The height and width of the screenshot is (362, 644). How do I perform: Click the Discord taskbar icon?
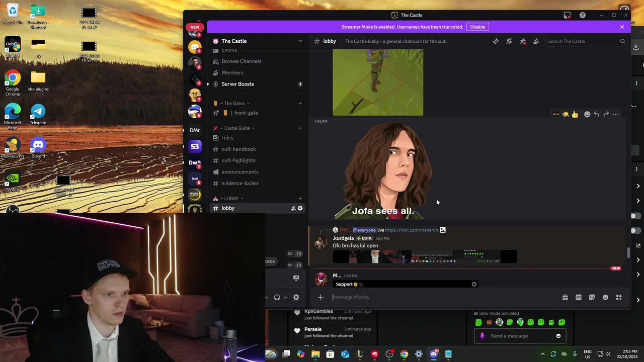pos(434,354)
